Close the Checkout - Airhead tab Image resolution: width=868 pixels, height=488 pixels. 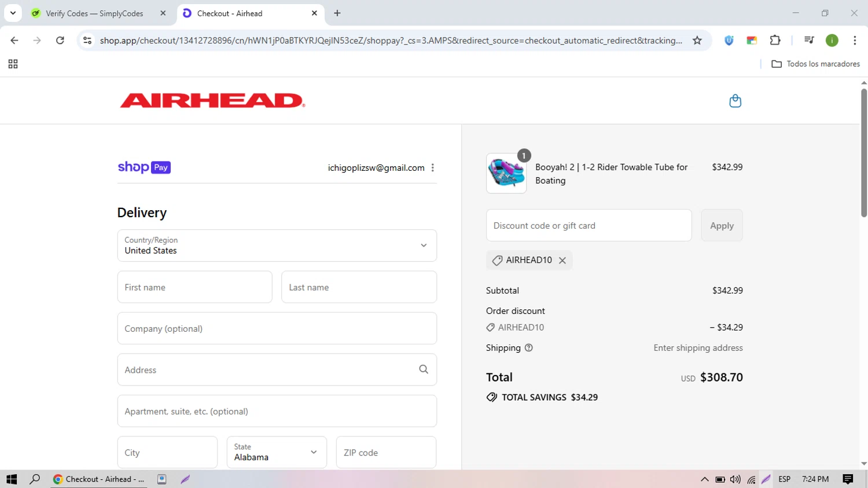pos(314,13)
